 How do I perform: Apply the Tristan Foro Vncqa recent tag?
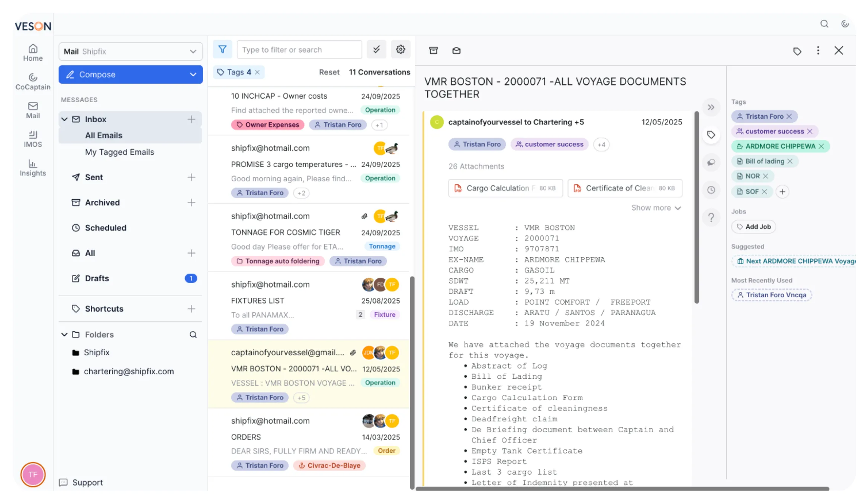tap(772, 295)
